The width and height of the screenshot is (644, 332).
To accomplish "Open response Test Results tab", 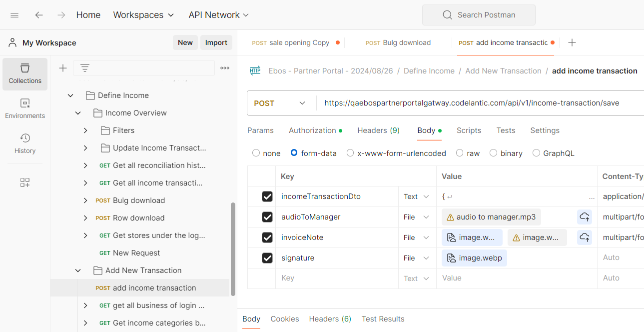I will (383, 319).
